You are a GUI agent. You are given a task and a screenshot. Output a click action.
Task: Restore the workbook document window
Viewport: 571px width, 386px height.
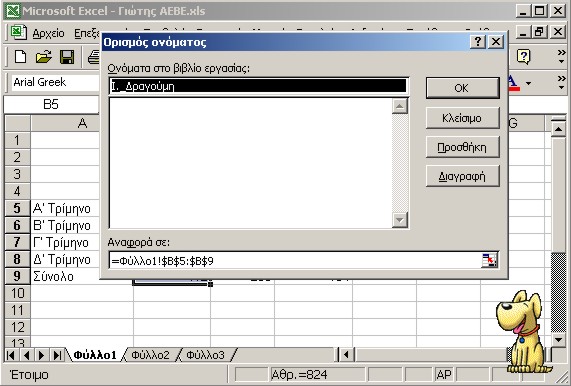pos(540,32)
